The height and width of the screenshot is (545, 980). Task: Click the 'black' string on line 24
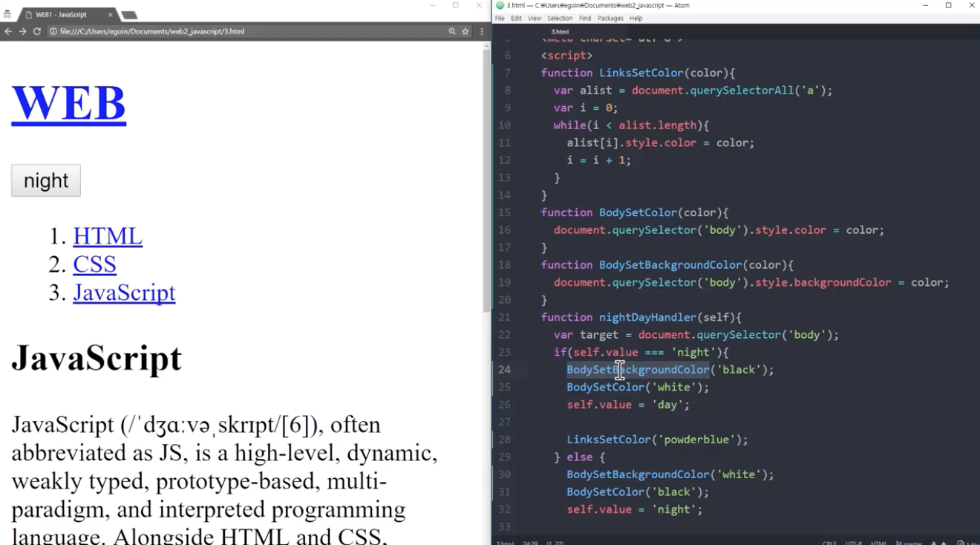point(739,370)
